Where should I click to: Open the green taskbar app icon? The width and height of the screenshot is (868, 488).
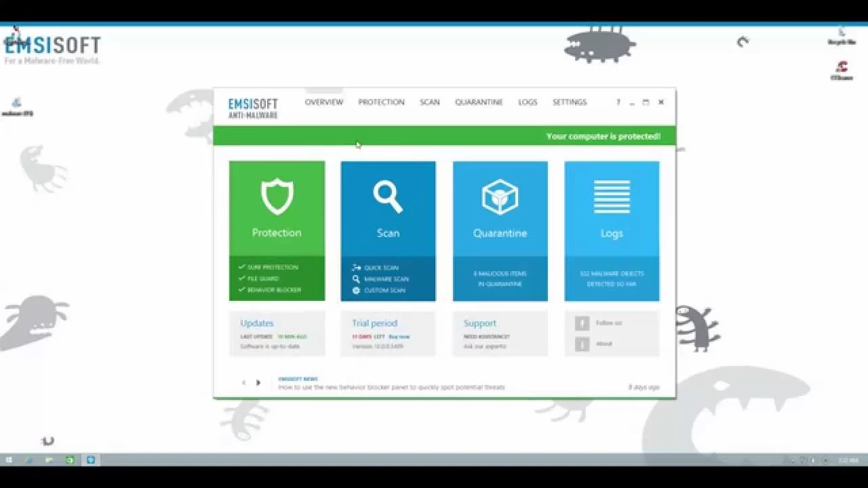pyautogui.click(x=70, y=460)
